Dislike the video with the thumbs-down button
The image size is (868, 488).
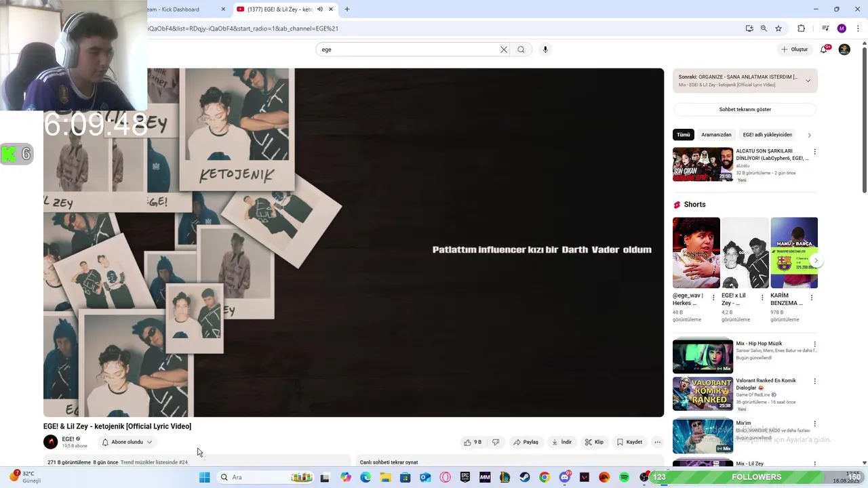(496, 442)
